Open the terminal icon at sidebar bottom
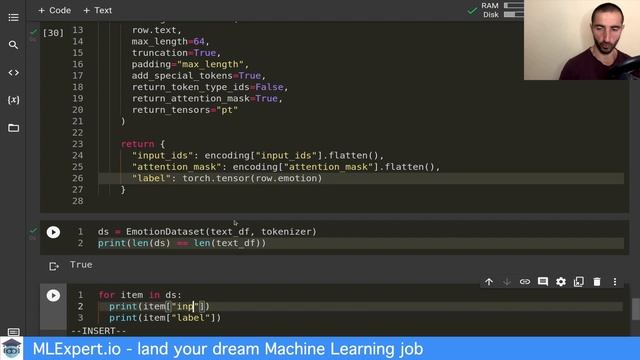Screen dimensions: 640x360 (13, 331)
